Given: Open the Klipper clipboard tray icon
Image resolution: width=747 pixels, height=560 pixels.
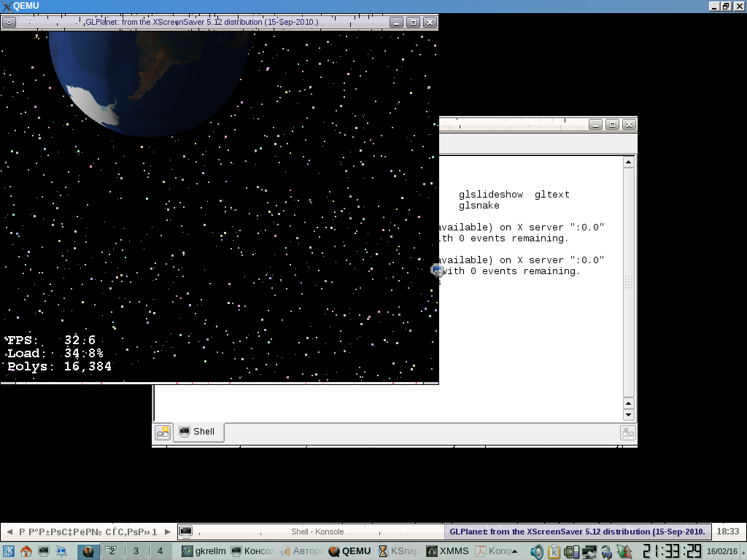Looking at the screenshot, I should [554, 551].
